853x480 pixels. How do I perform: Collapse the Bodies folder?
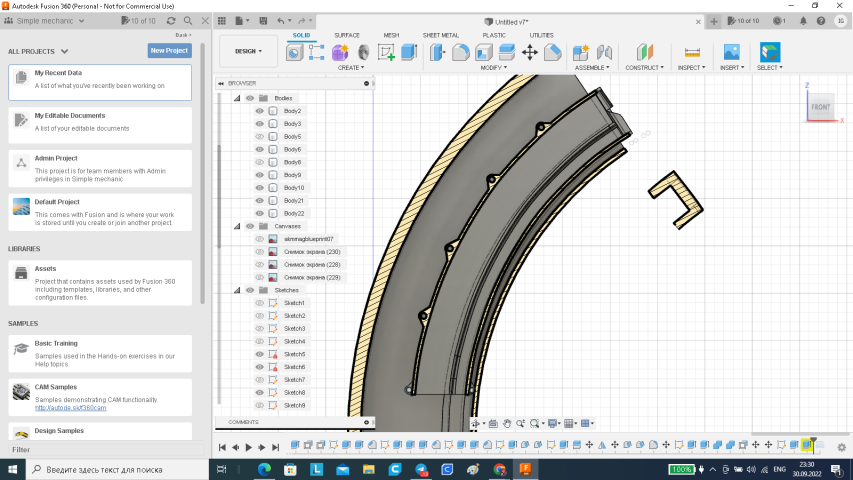[237, 99]
